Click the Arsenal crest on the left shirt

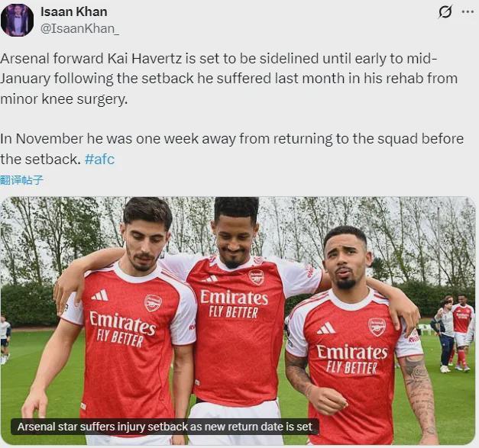point(153,303)
